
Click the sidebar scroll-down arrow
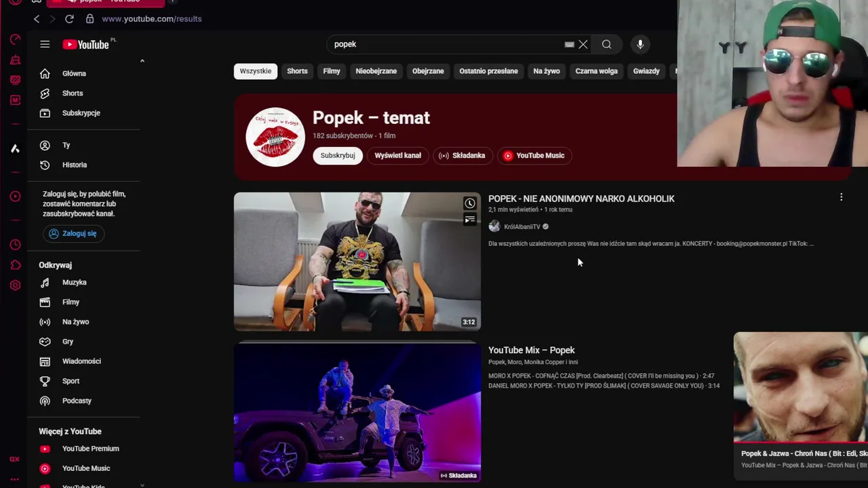pyautogui.click(x=142, y=485)
